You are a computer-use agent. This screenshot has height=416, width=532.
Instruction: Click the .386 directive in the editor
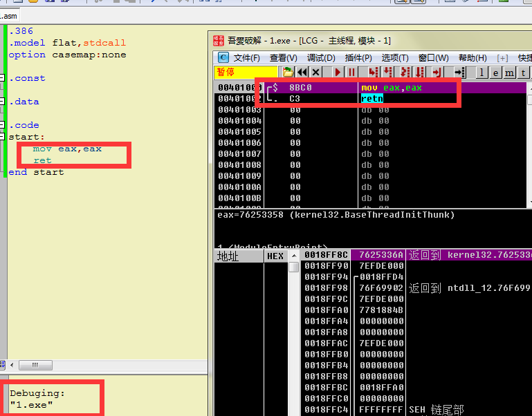tap(21, 31)
